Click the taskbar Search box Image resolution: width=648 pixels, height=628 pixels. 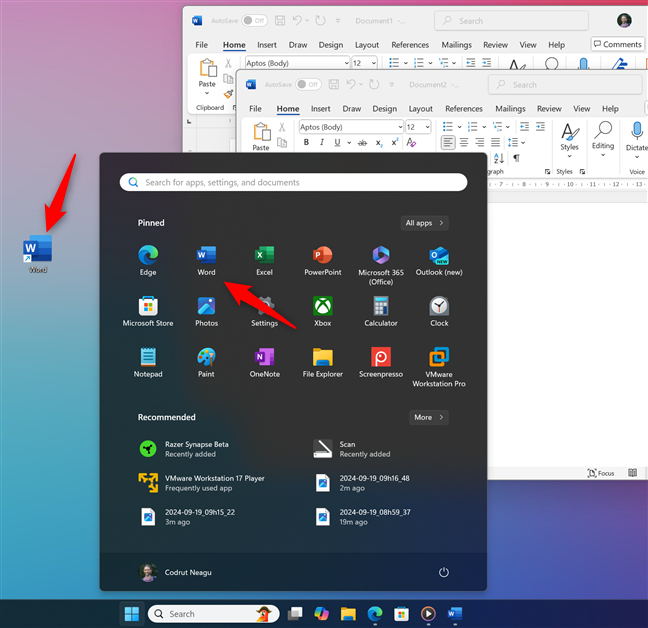click(213, 614)
